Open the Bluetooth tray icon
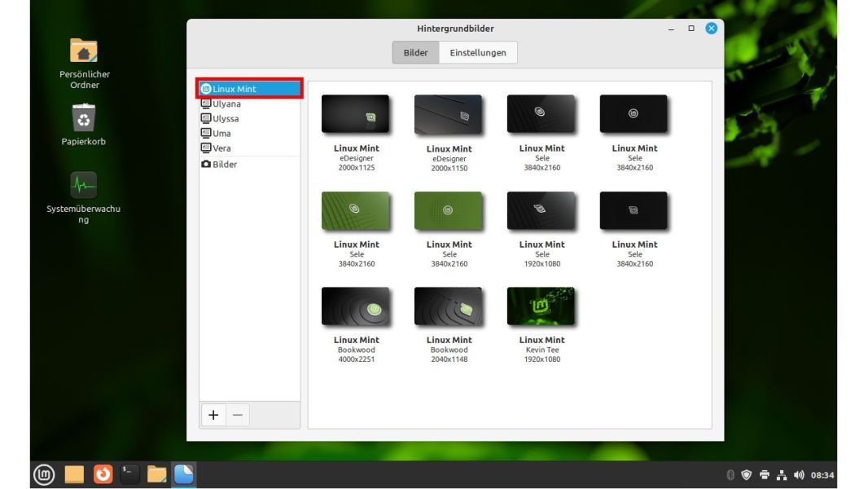 (730, 474)
